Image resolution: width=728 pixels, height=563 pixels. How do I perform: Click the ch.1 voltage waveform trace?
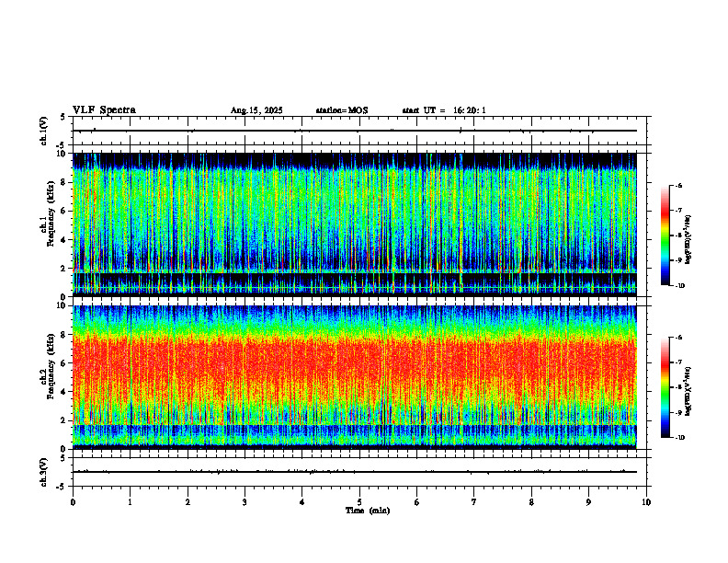coord(355,131)
